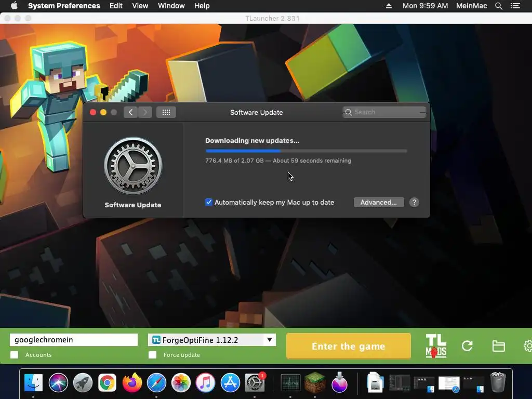Open the white document stack in dock

375,382
